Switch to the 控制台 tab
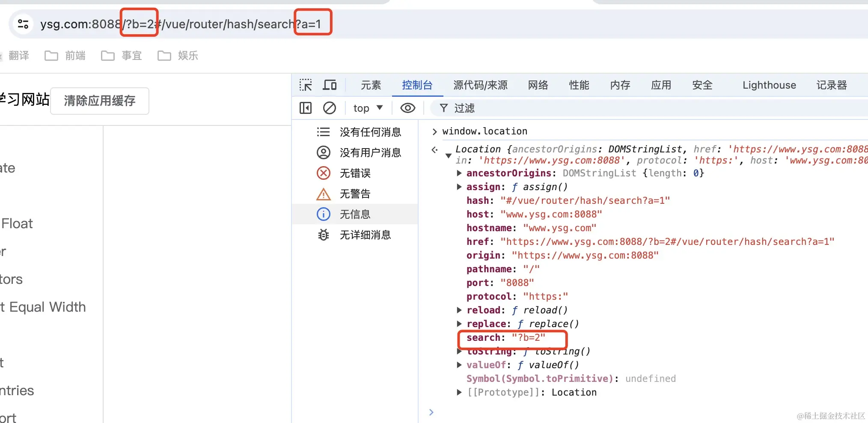This screenshot has width=868, height=423. point(417,85)
